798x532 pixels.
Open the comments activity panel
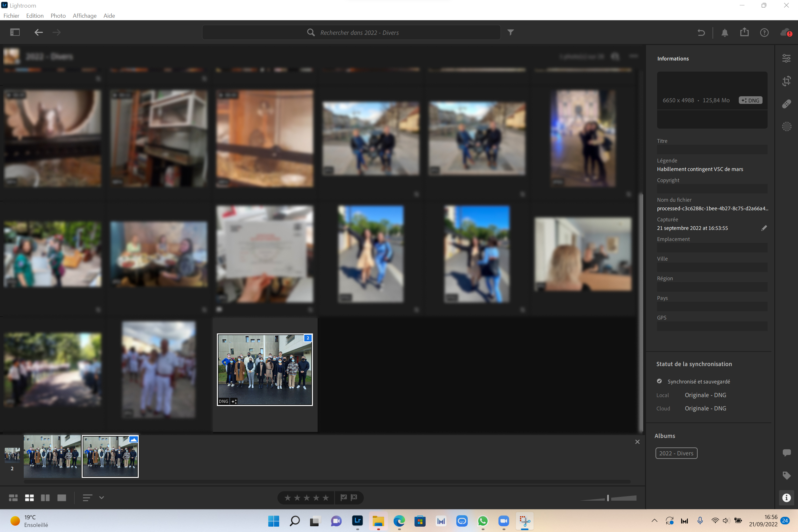[x=787, y=453]
